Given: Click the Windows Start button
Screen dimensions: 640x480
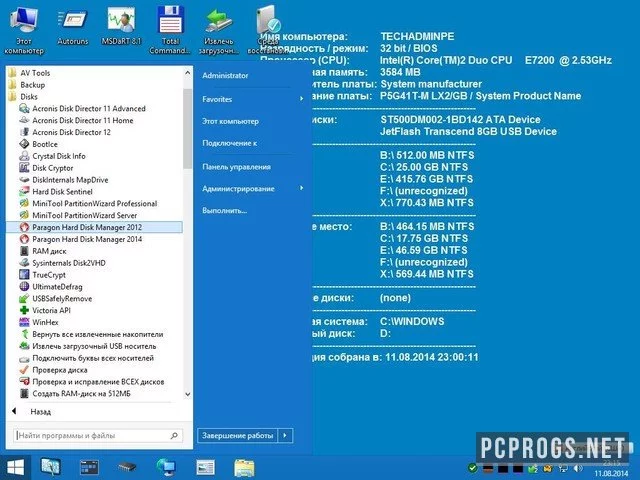Looking at the screenshot, I should pos(16,467).
